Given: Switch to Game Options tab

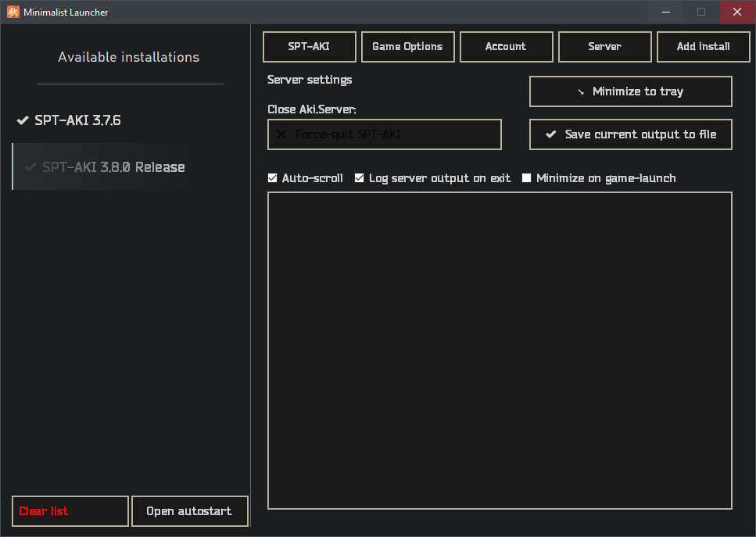Looking at the screenshot, I should point(407,47).
